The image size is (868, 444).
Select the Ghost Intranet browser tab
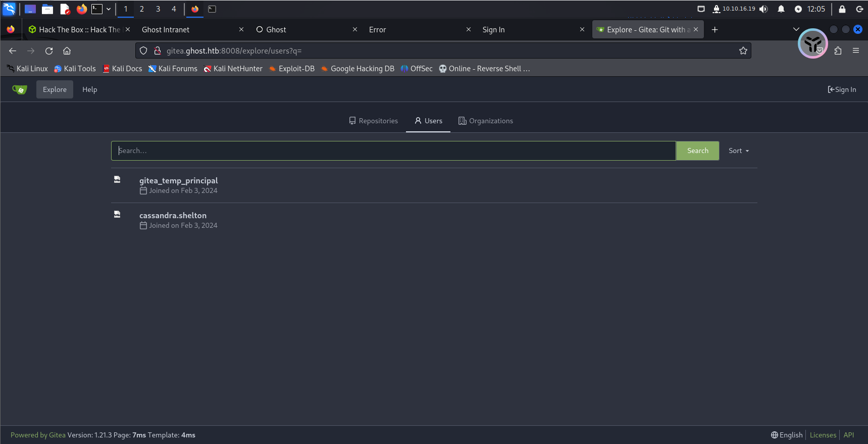187,30
